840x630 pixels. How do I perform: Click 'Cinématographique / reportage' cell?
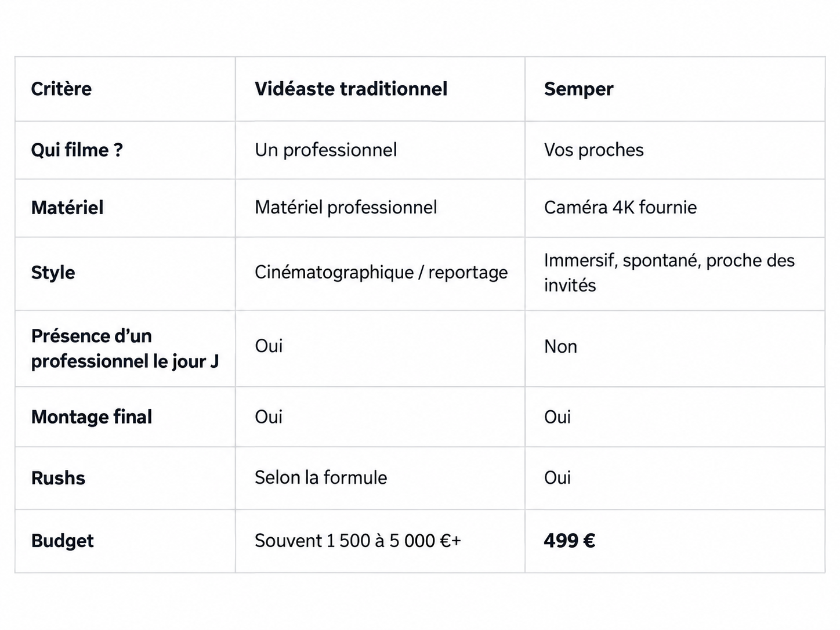(x=381, y=273)
